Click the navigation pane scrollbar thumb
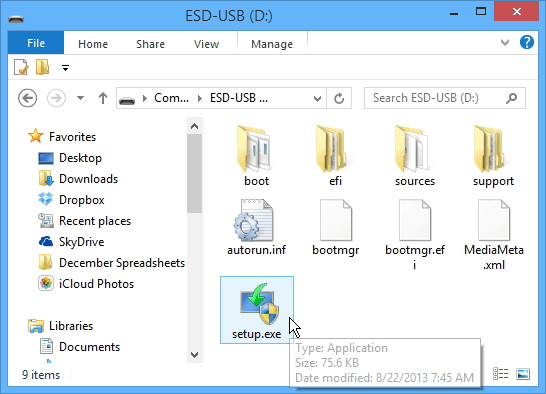546x394 pixels. [195, 173]
